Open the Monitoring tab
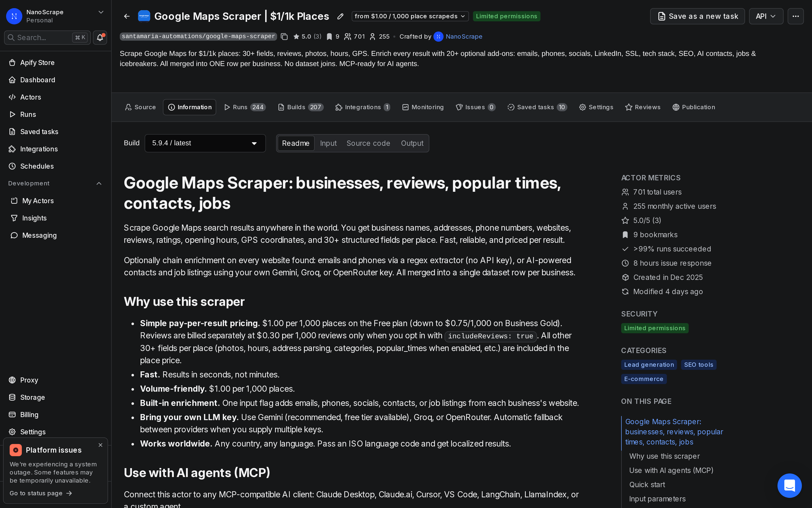Screen dimensions: 812x508 [423, 107]
